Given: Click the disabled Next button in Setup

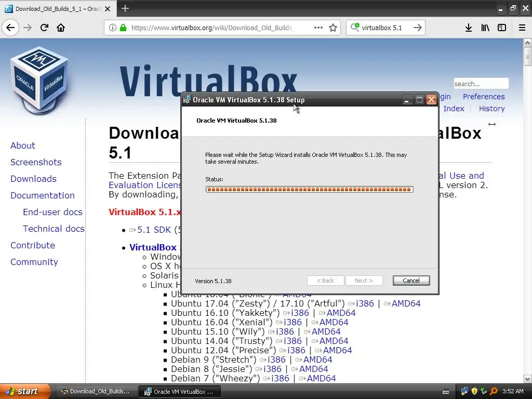Looking at the screenshot, I should click(364, 281).
